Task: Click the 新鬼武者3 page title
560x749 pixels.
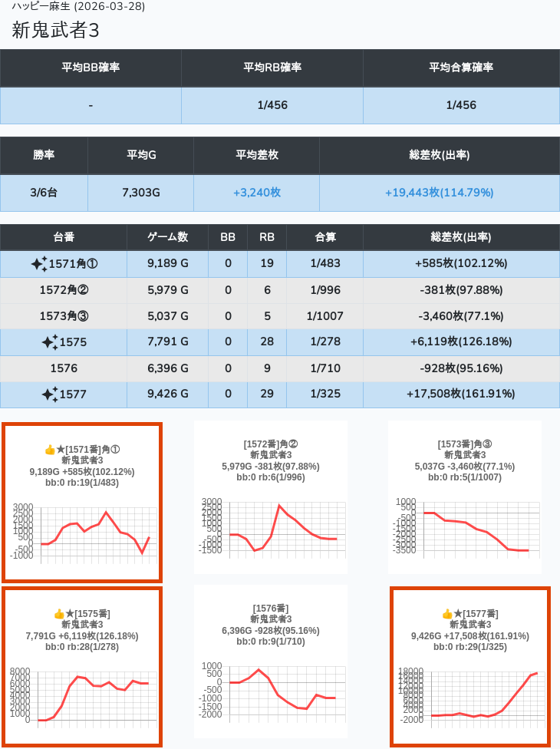Action: [x=55, y=30]
